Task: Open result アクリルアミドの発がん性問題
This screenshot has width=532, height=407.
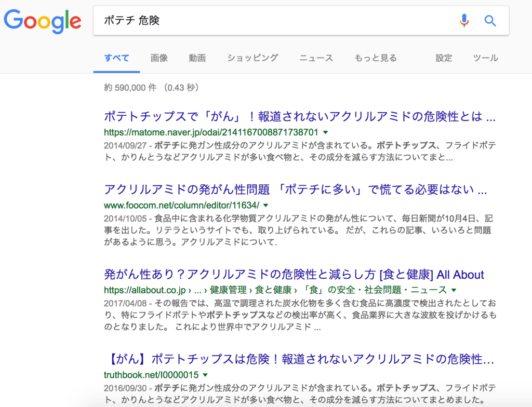Action: [x=295, y=189]
